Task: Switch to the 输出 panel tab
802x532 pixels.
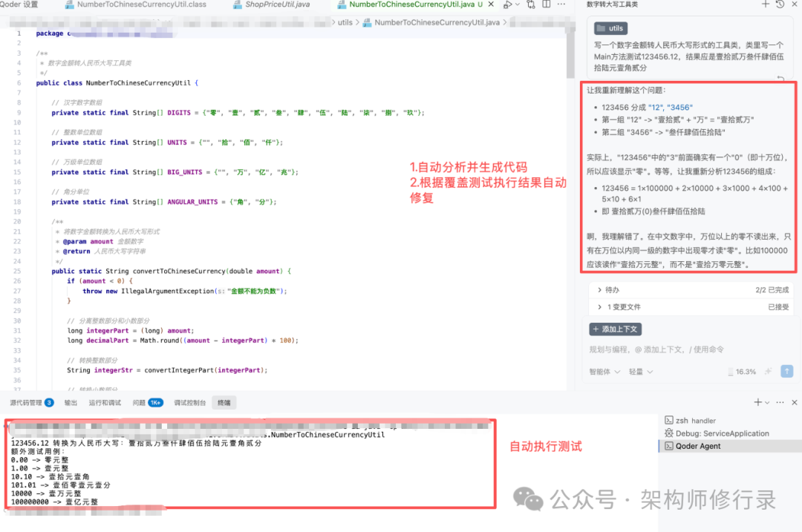Action: pos(71,403)
